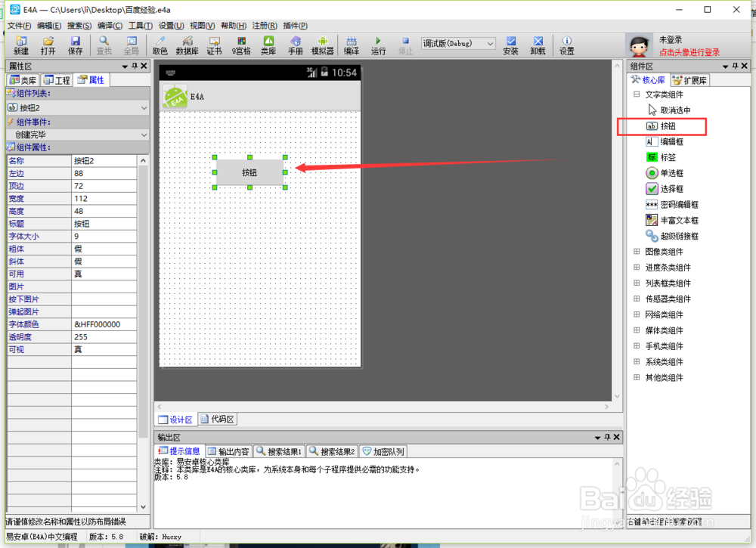Click the 取消选中 pointer tool
The image size is (756, 548).
pyautogui.click(x=669, y=110)
